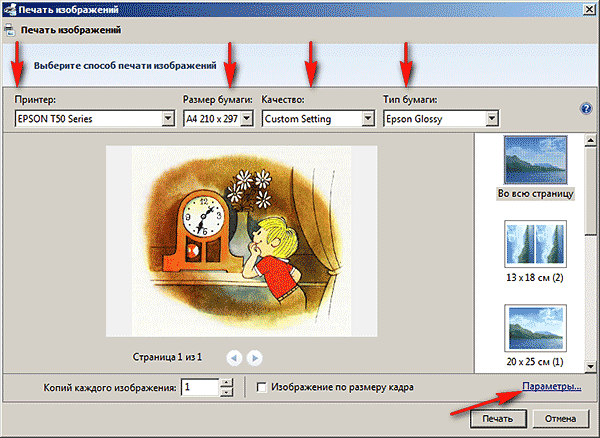Go to the previous page using the left arrow
This screenshot has height=438, width=600.
tap(233, 356)
